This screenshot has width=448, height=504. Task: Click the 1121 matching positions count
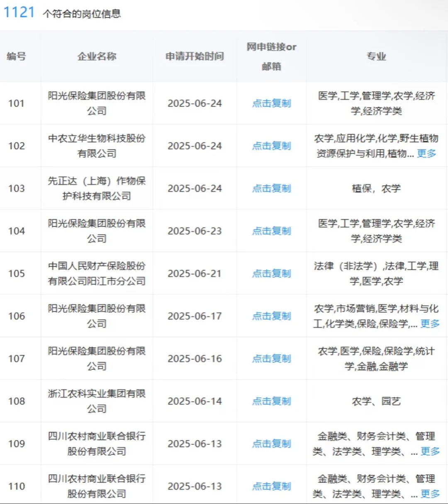[x=19, y=12]
